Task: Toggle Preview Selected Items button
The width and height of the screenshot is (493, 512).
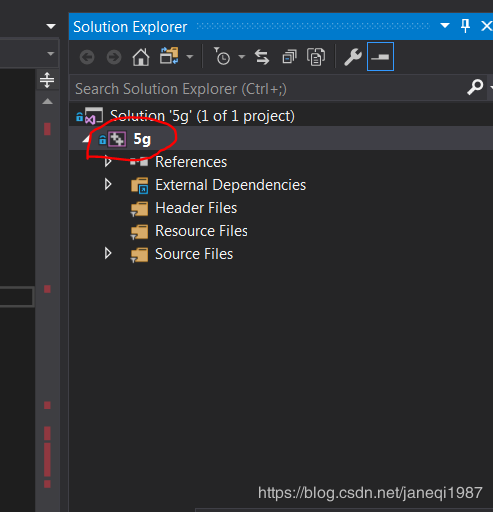Action: [380, 57]
